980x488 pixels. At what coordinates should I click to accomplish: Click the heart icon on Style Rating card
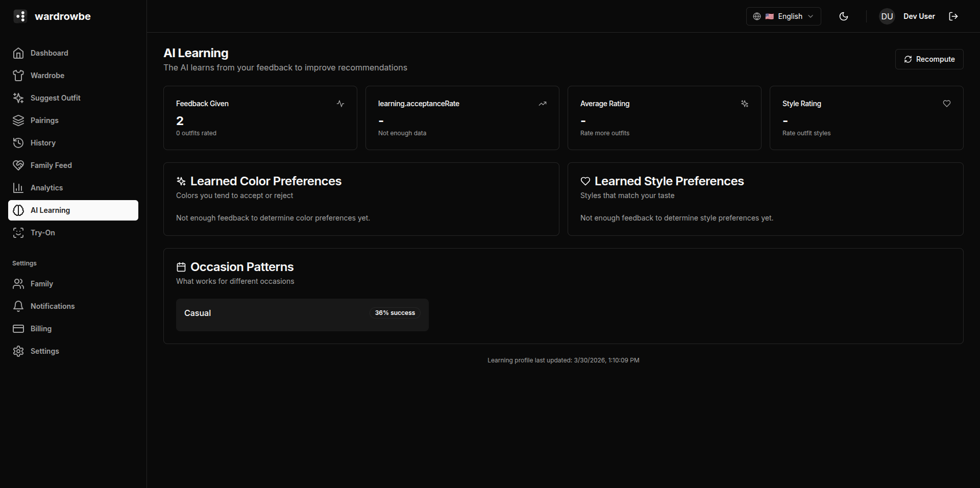click(947, 104)
